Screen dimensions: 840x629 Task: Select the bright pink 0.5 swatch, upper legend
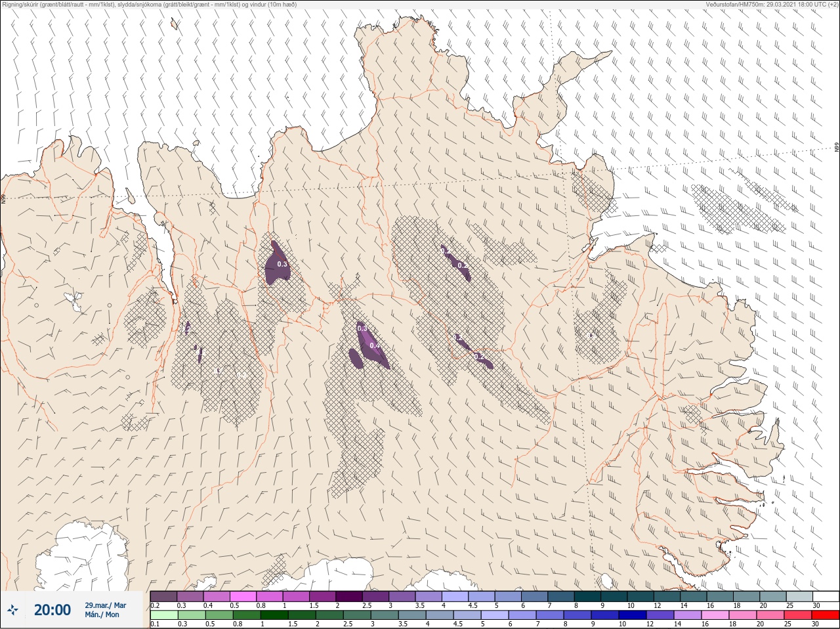pyautogui.click(x=243, y=596)
